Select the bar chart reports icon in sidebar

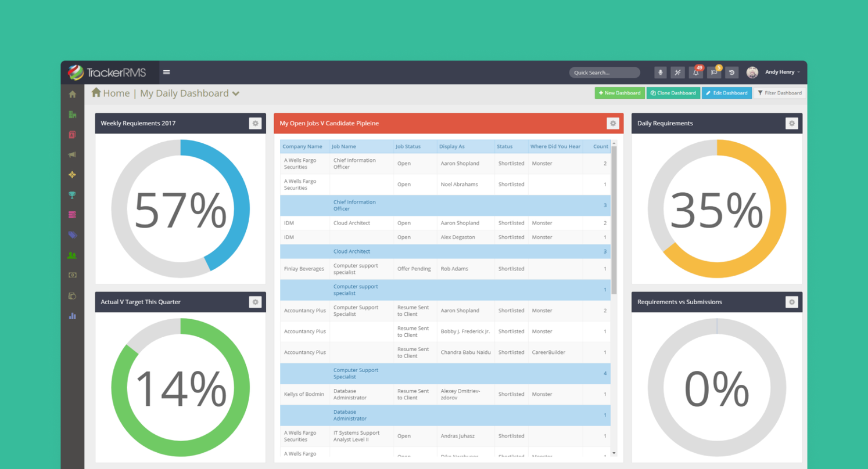point(73,315)
